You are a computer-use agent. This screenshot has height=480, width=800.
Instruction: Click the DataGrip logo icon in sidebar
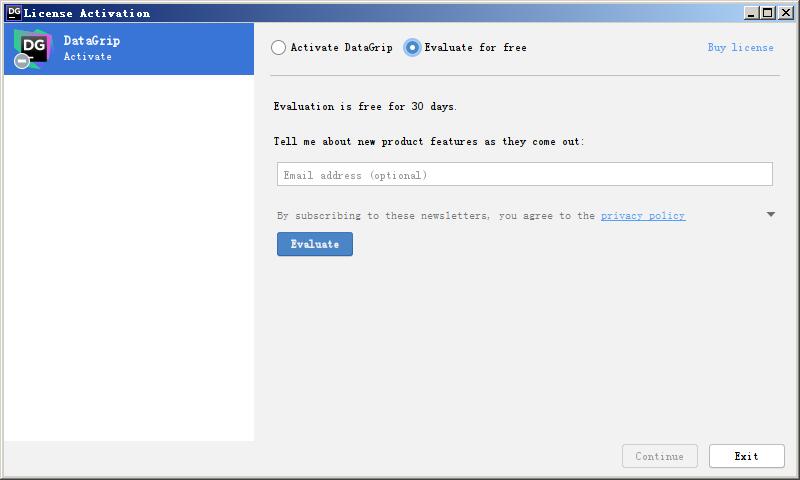click(x=33, y=48)
